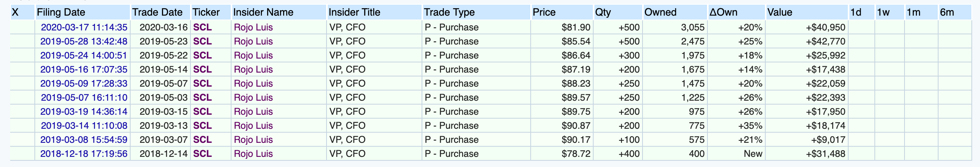
Task: Sort by the Filing Date column header
Action: [61, 12]
